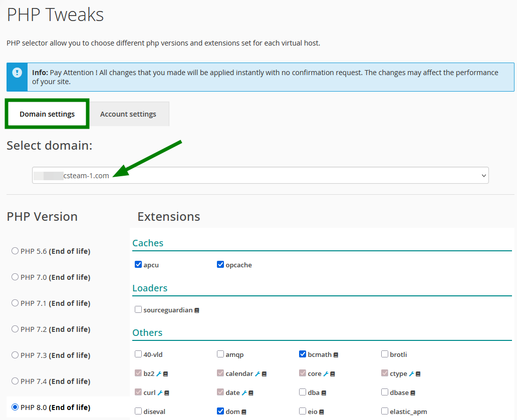Switch to the Account settings tab
The image size is (517, 420).
[128, 114]
